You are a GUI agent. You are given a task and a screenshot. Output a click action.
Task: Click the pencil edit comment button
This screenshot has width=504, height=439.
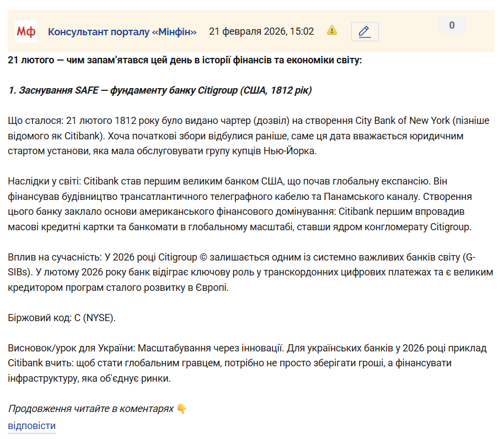(365, 31)
